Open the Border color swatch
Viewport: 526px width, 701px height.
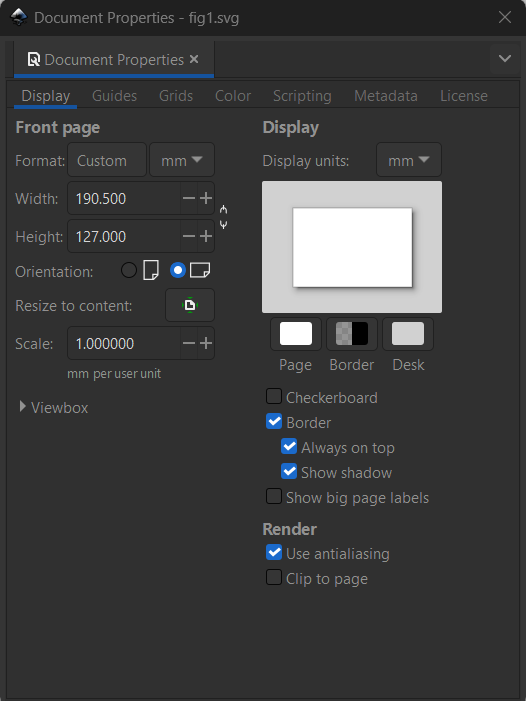point(352,334)
